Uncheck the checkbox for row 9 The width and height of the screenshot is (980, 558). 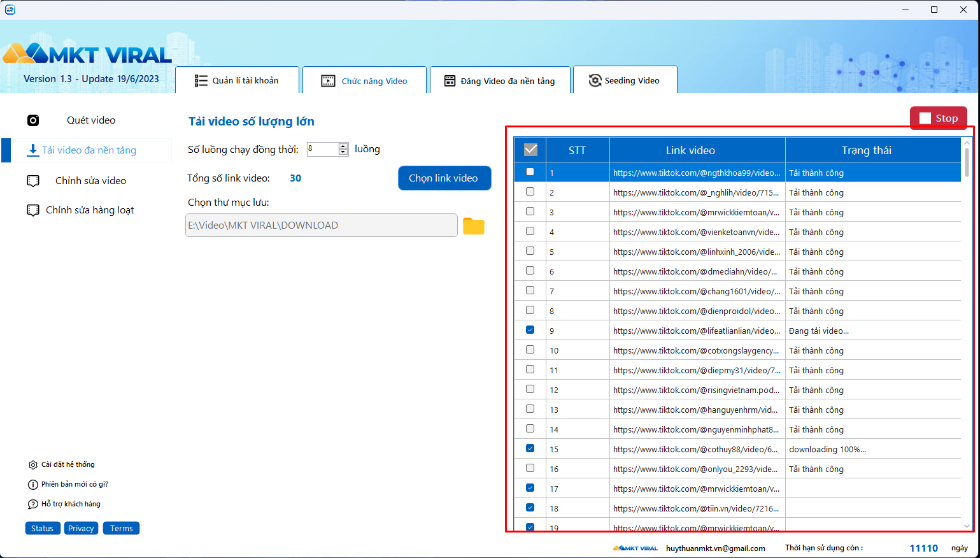coord(530,330)
